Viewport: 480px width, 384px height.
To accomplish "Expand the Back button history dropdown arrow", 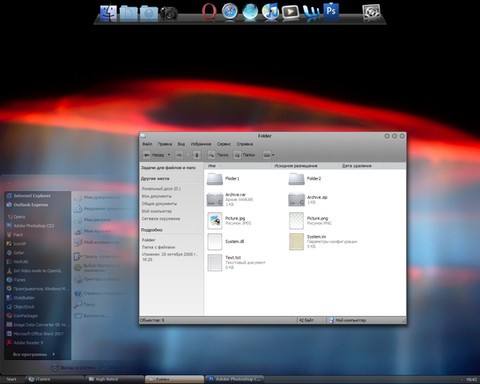I will [x=169, y=155].
